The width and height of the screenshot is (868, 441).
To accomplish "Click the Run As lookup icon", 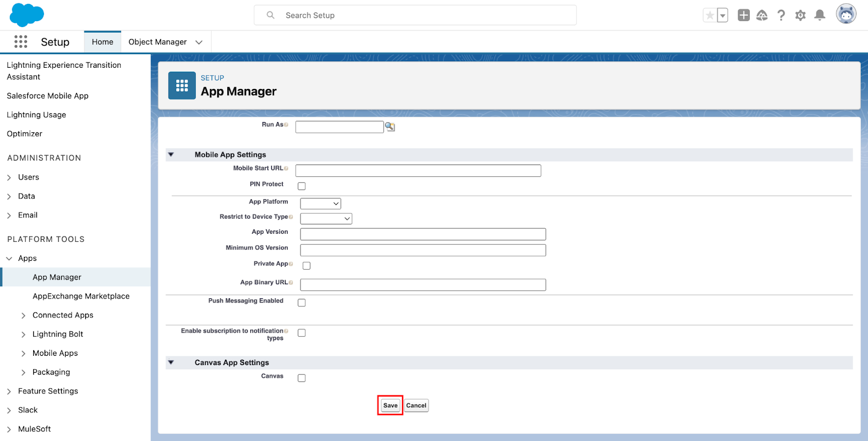I will [x=390, y=126].
